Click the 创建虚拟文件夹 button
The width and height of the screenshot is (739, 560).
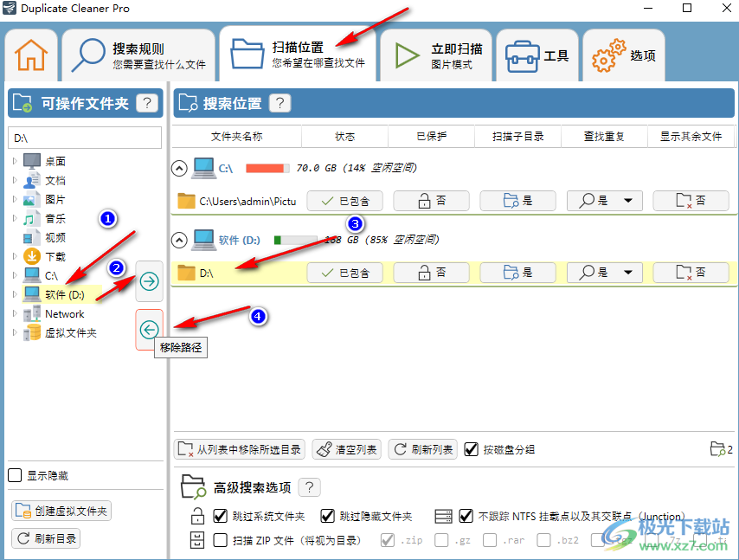[61, 511]
